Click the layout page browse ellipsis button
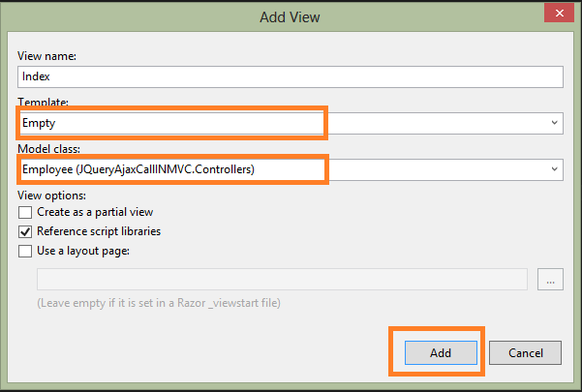 pyautogui.click(x=551, y=281)
